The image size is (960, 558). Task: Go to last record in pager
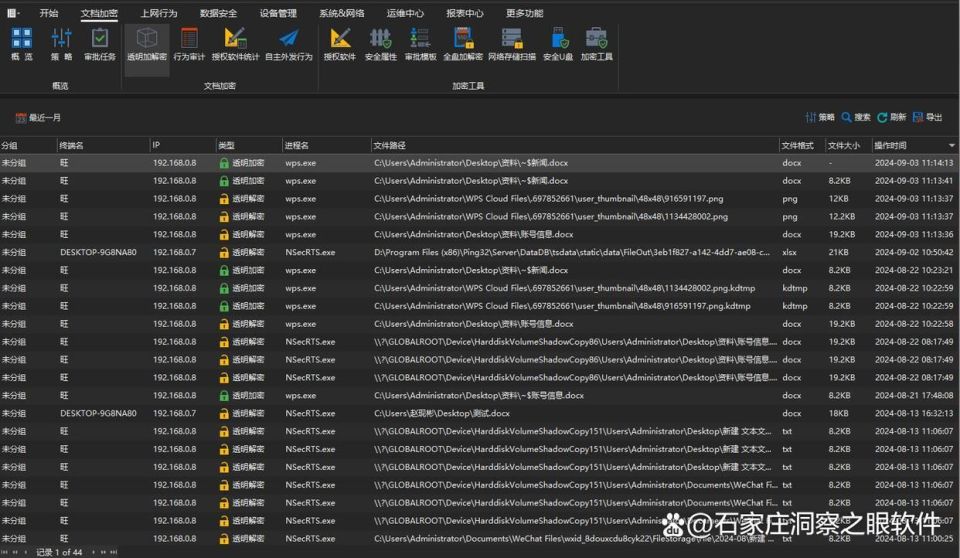tap(113, 552)
